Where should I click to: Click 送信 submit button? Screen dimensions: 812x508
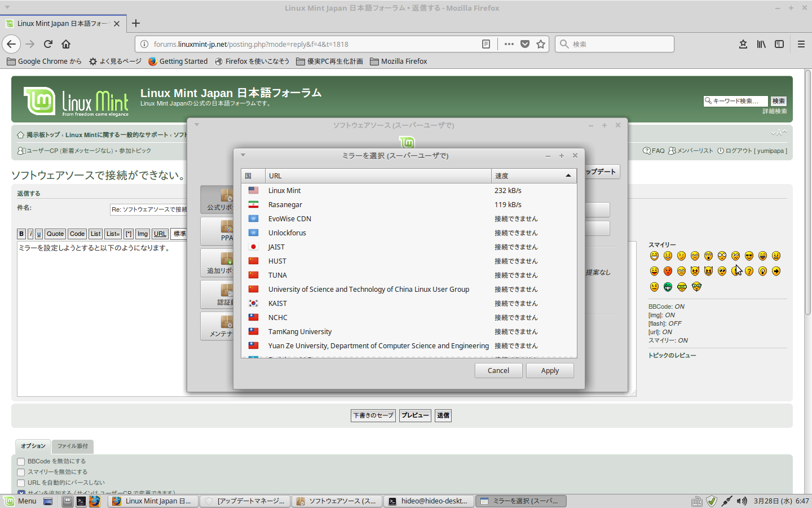click(x=443, y=415)
